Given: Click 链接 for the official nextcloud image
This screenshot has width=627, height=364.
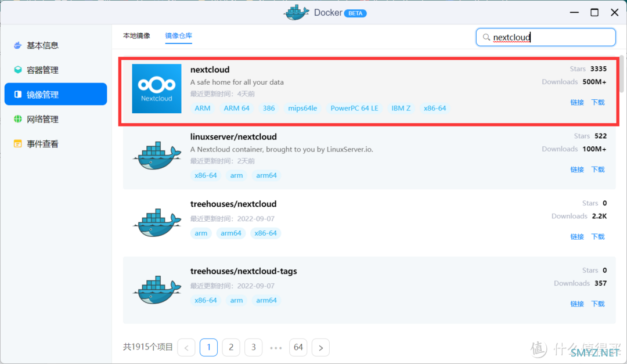Looking at the screenshot, I should [577, 102].
